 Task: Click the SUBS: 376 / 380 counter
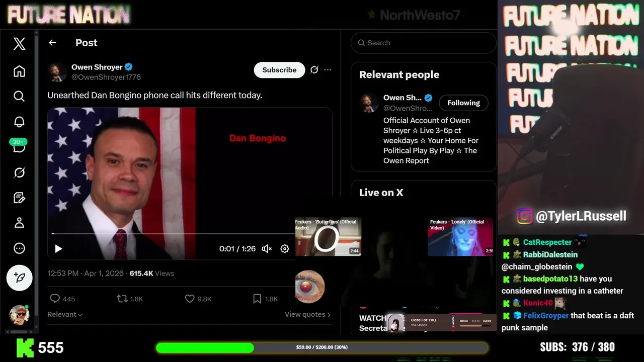[577, 347]
